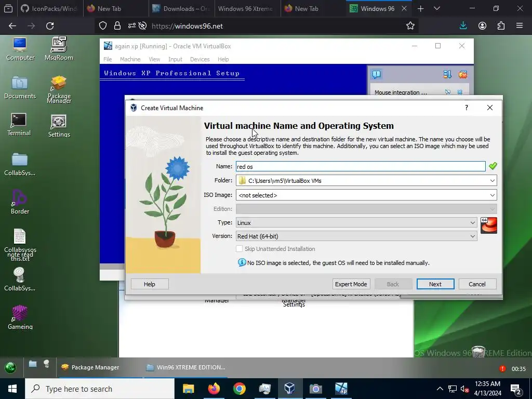This screenshot has width=532, height=399.
Task: Open VirtualBox File menu
Action: click(108, 59)
